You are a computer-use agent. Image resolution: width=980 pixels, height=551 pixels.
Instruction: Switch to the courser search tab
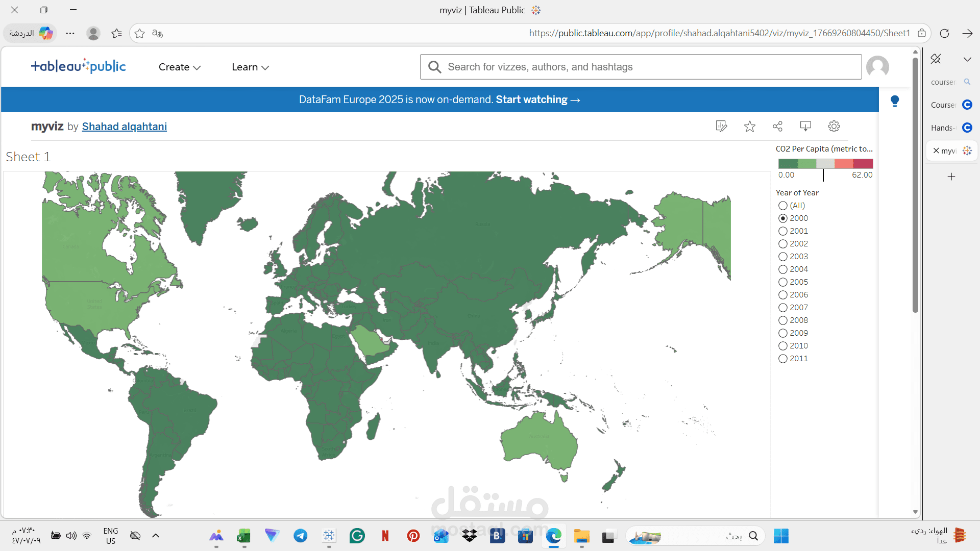[x=951, y=82]
